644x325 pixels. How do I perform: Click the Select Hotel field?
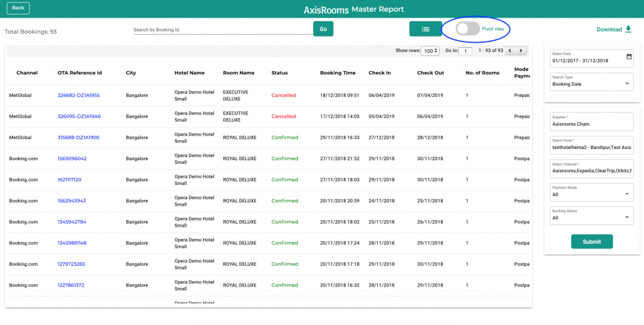592,145
